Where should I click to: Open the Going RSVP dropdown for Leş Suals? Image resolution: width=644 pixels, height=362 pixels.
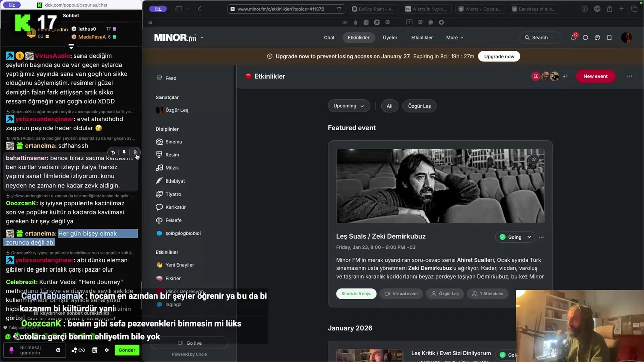(x=515, y=237)
